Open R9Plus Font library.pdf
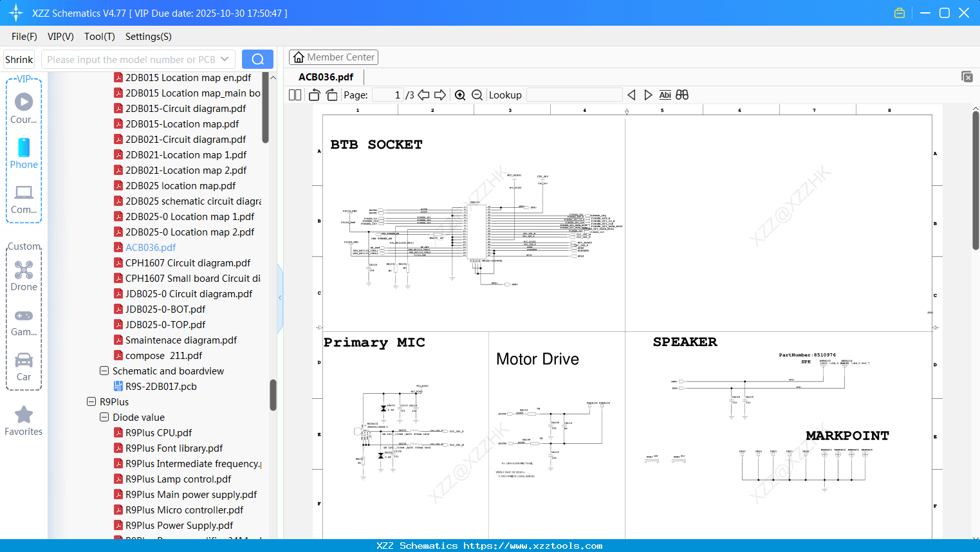 174,448
